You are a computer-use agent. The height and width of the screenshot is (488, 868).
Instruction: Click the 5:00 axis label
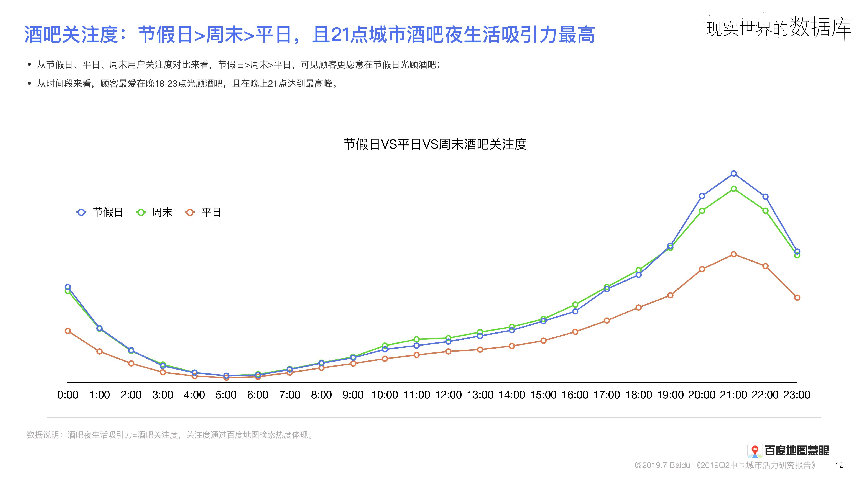[226, 395]
